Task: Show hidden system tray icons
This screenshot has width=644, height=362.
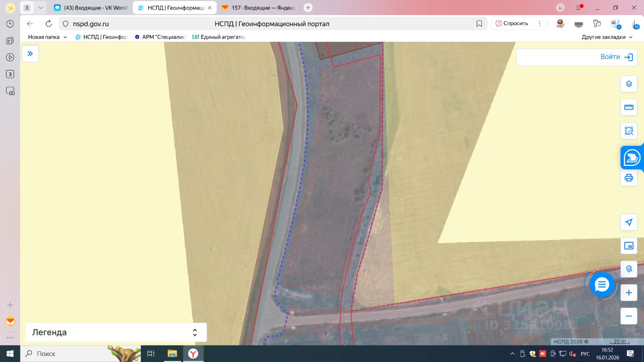Action: click(513, 353)
